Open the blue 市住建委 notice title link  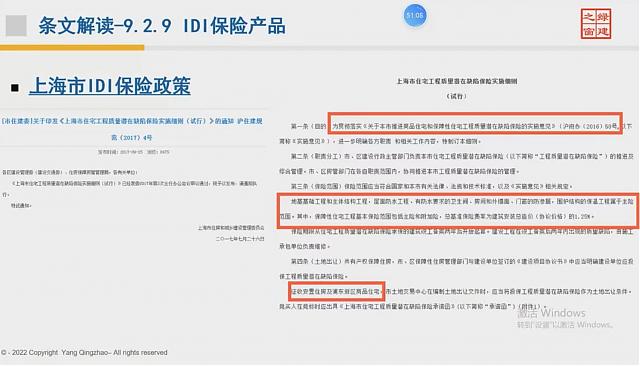[x=132, y=121]
